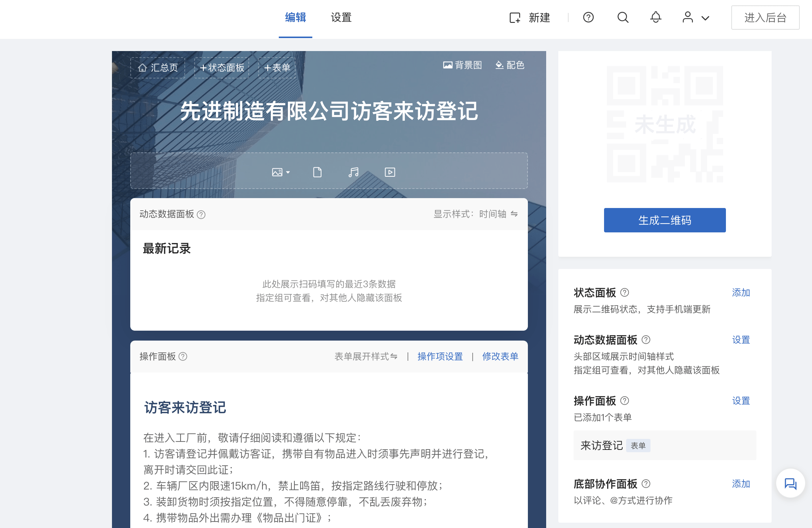Click 添加 next to 状态面板

point(741,293)
